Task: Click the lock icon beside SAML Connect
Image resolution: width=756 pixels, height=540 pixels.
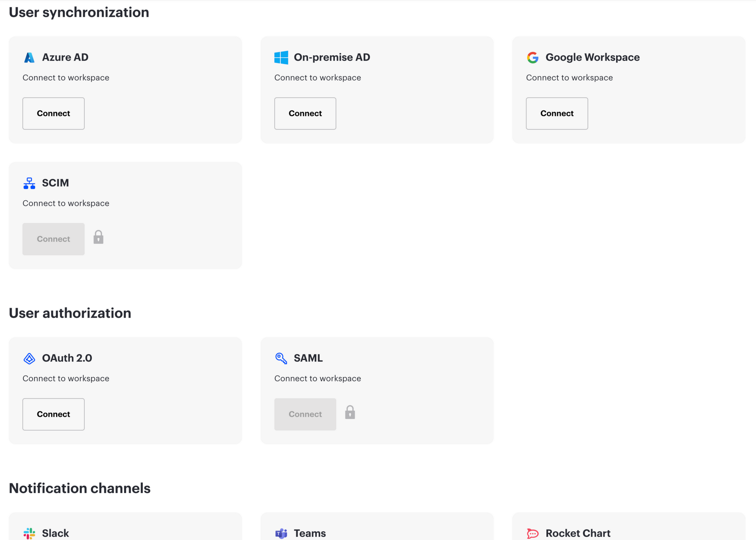Action: tap(350, 412)
